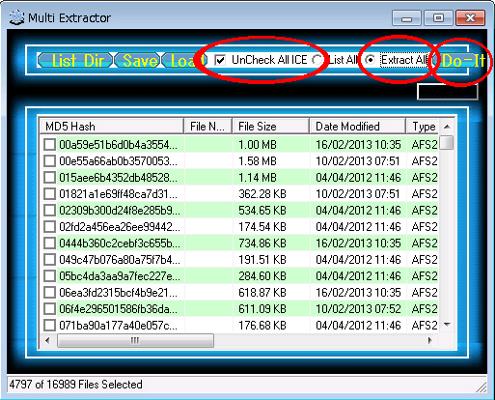
Task: Sort by the Date Modified column header
Action: click(357, 126)
